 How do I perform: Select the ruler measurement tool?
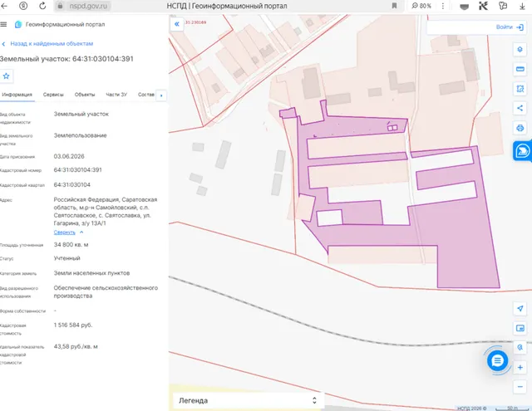click(x=520, y=69)
